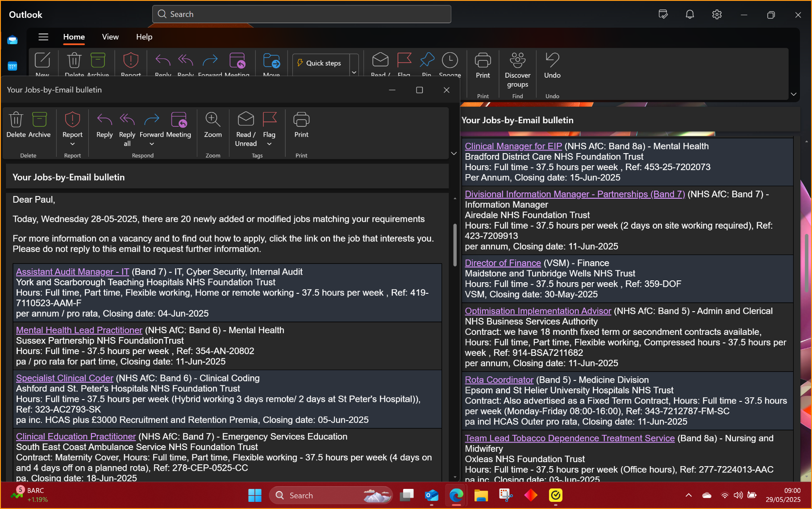This screenshot has width=812, height=509.
Task: Open Mail app in left sidebar
Action: pyautogui.click(x=12, y=40)
